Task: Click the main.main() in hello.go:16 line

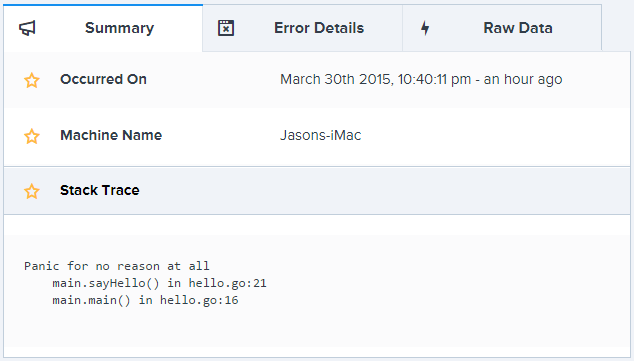Action: (x=145, y=300)
